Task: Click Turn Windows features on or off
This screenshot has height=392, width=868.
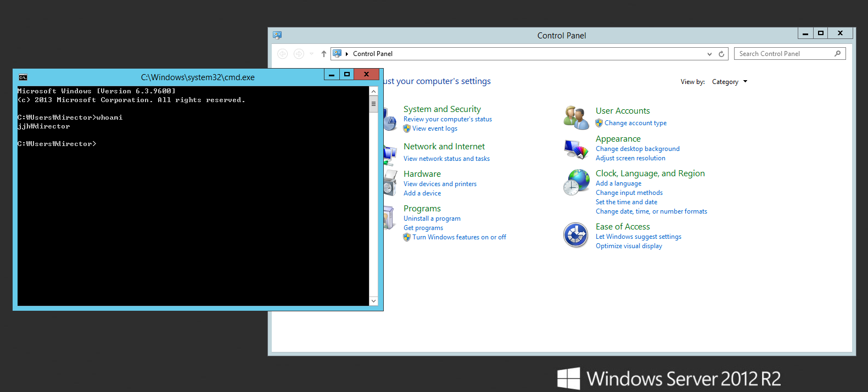Action: pyautogui.click(x=459, y=237)
